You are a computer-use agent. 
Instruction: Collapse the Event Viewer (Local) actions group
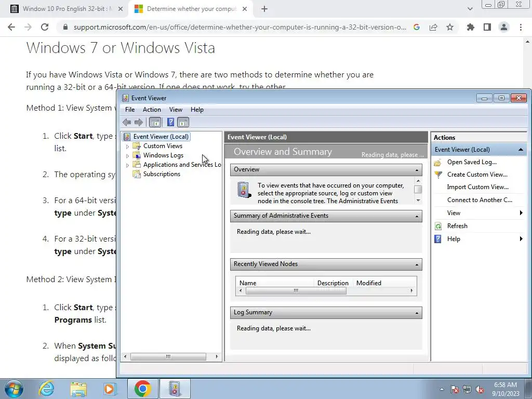click(521, 150)
